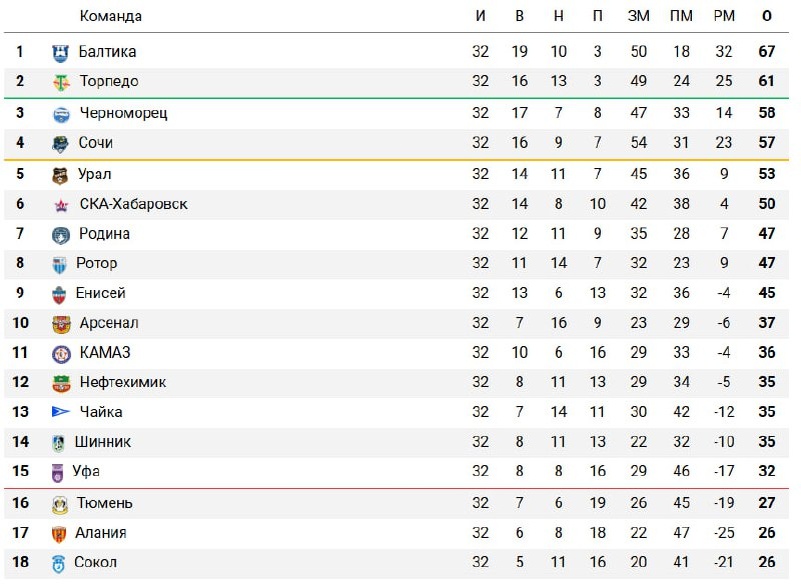Click the Балтика team logo
This screenshot has width=801, height=586.
coord(61,53)
